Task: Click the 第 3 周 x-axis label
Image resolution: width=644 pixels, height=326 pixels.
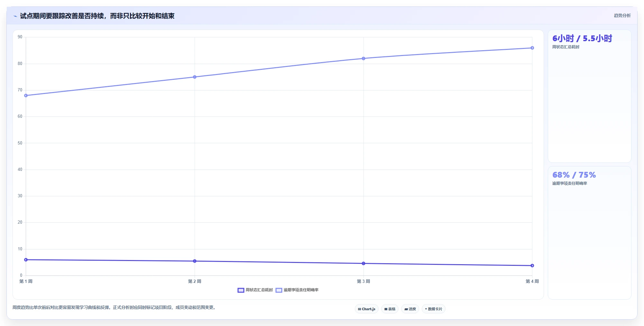Action: (x=363, y=281)
